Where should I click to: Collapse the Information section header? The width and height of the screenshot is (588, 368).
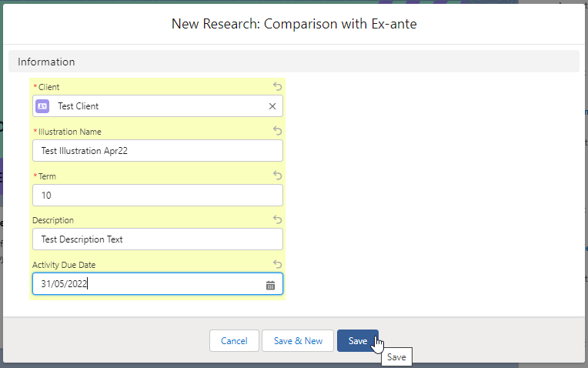pyautogui.click(x=47, y=62)
